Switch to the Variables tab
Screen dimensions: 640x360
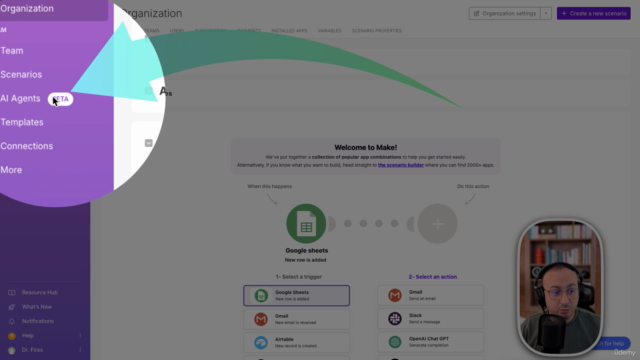click(329, 31)
